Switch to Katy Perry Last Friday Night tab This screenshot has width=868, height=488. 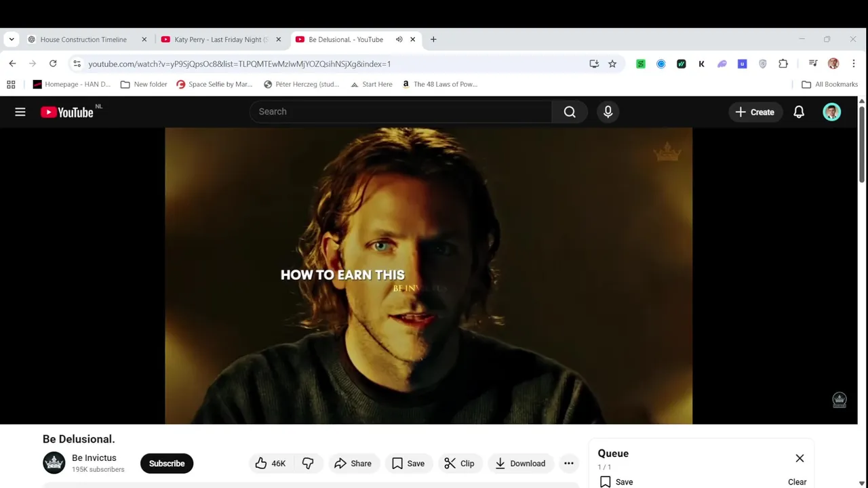click(x=222, y=39)
